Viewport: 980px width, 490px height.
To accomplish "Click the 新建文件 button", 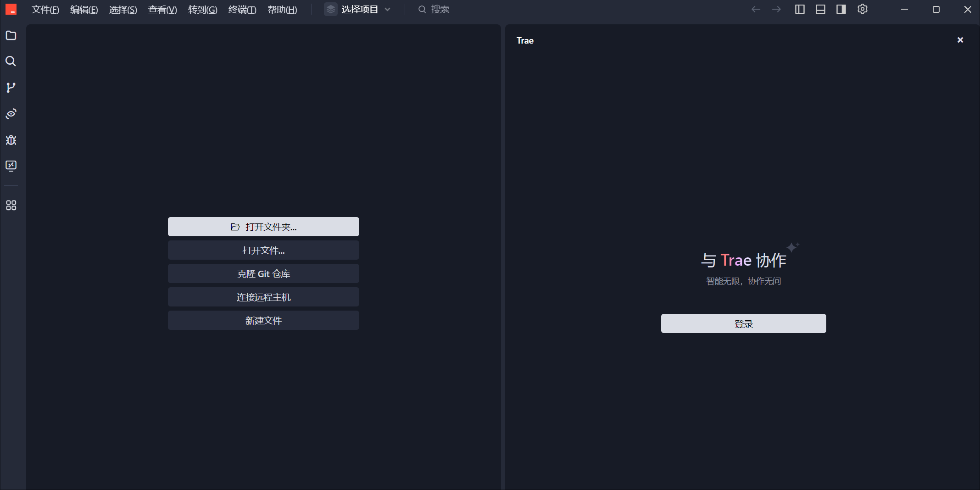I will pyautogui.click(x=263, y=320).
